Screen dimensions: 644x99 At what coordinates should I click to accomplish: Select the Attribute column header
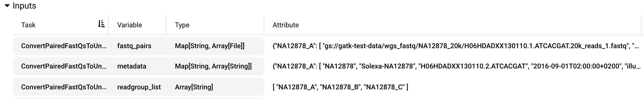click(286, 25)
